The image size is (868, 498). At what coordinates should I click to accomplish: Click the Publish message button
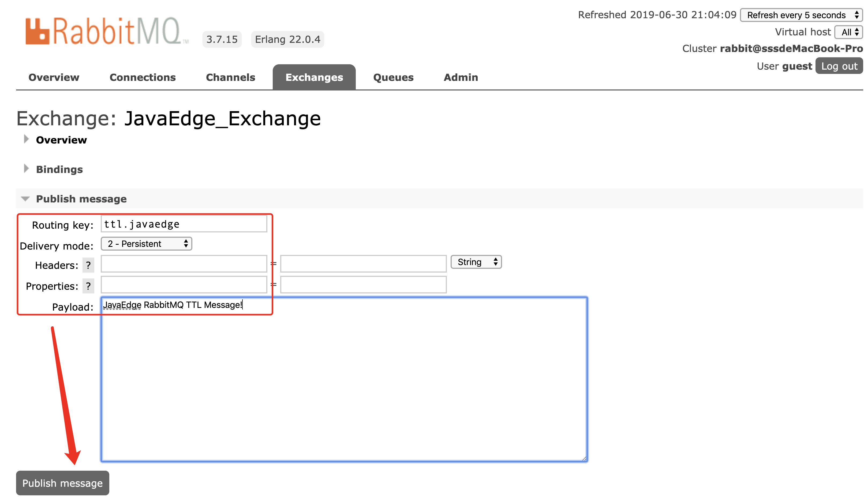62,483
